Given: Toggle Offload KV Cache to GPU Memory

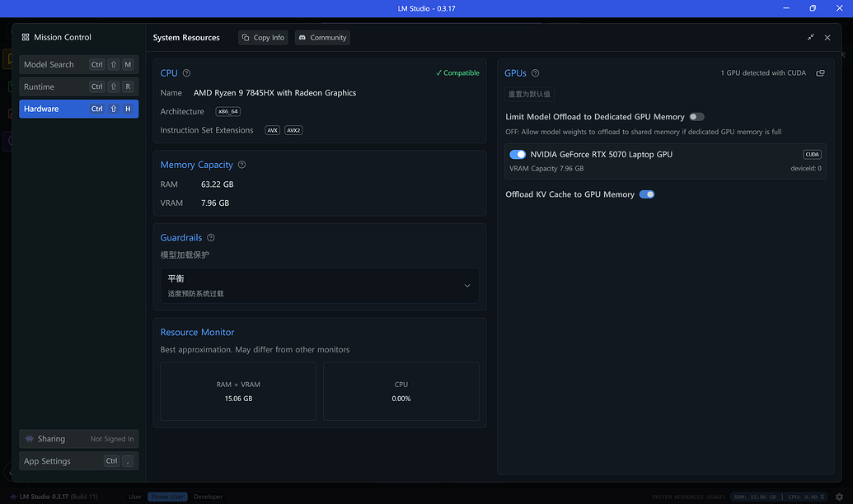Looking at the screenshot, I should click(x=647, y=194).
